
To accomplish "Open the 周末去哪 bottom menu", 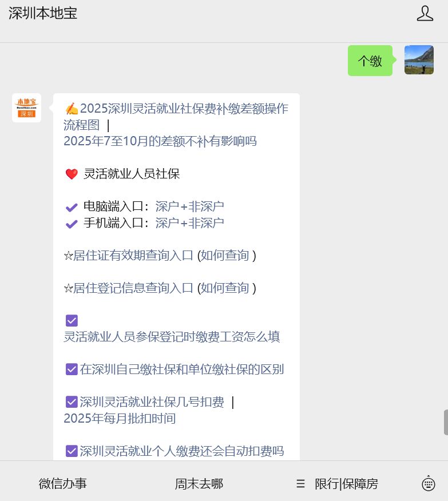I will (x=199, y=484).
